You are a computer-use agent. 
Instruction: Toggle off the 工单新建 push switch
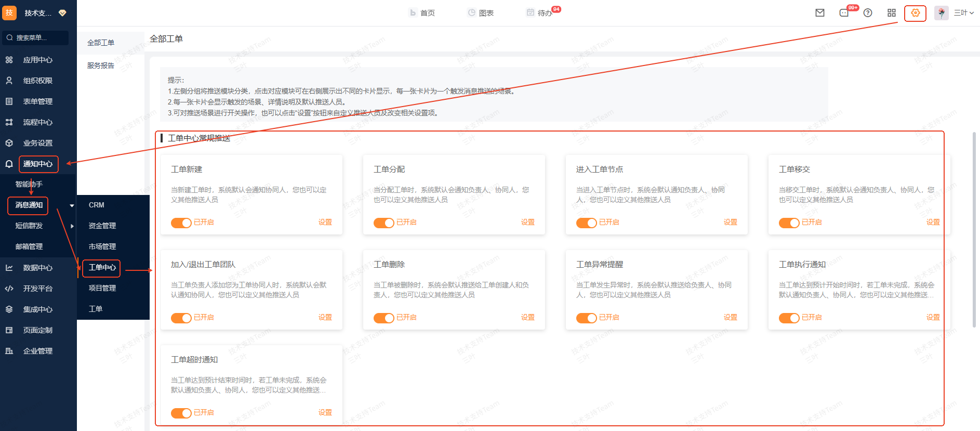pyautogui.click(x=181, y=223)
